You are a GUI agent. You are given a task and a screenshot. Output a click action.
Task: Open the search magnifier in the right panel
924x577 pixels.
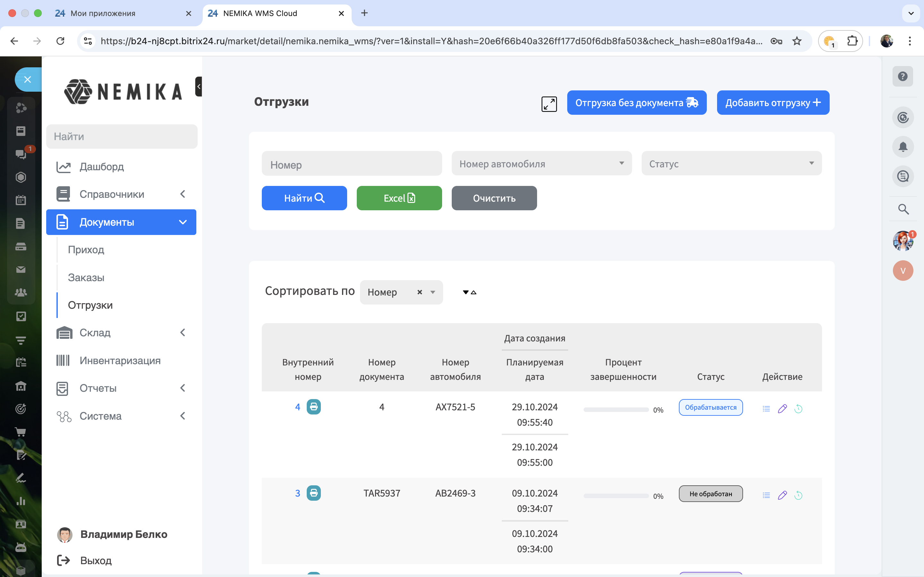tap(903, 209)
